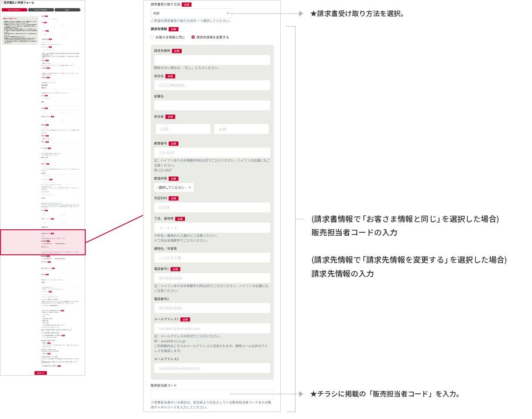Click the 販売担当者コード input field
This screenshot has width=532, height=419.
(x=212, y=394)
